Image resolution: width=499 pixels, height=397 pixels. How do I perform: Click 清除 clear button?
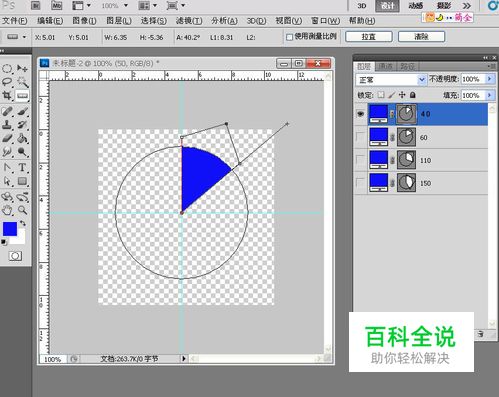(x=421, y=37)
